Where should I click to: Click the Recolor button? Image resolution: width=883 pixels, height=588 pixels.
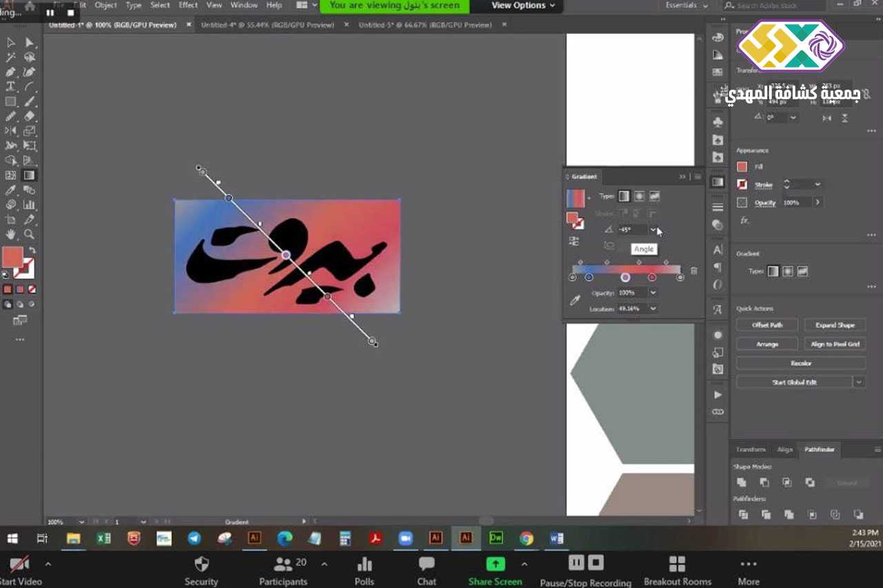pos(800,363)
